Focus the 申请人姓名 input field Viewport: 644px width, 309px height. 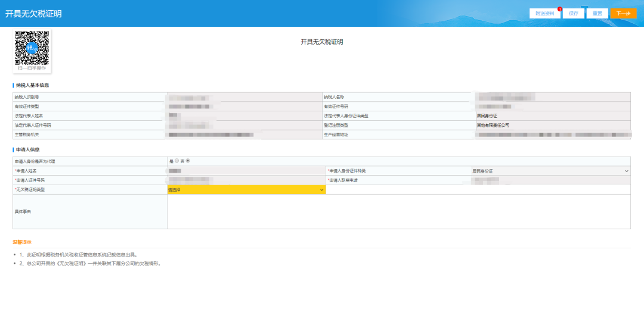(246, 171)
